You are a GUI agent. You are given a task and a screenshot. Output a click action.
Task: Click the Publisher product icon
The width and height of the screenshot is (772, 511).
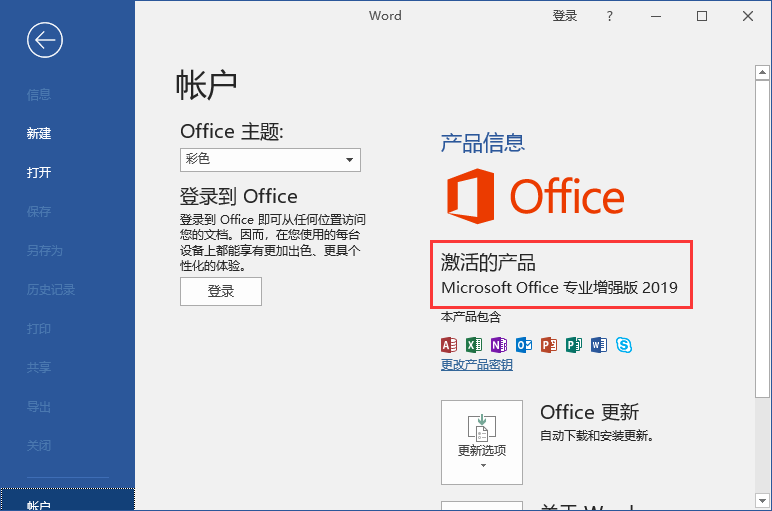point(574,345)
